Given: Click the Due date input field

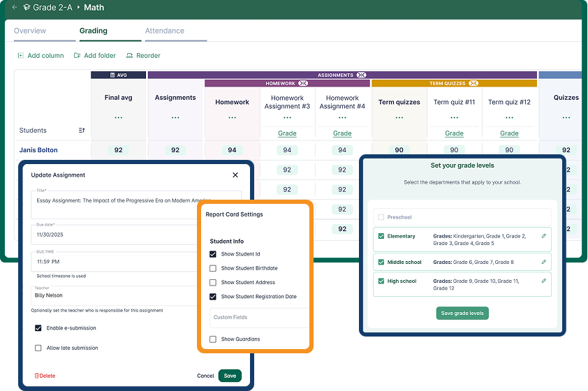Looking at the screenshot, I should (136, 235).
